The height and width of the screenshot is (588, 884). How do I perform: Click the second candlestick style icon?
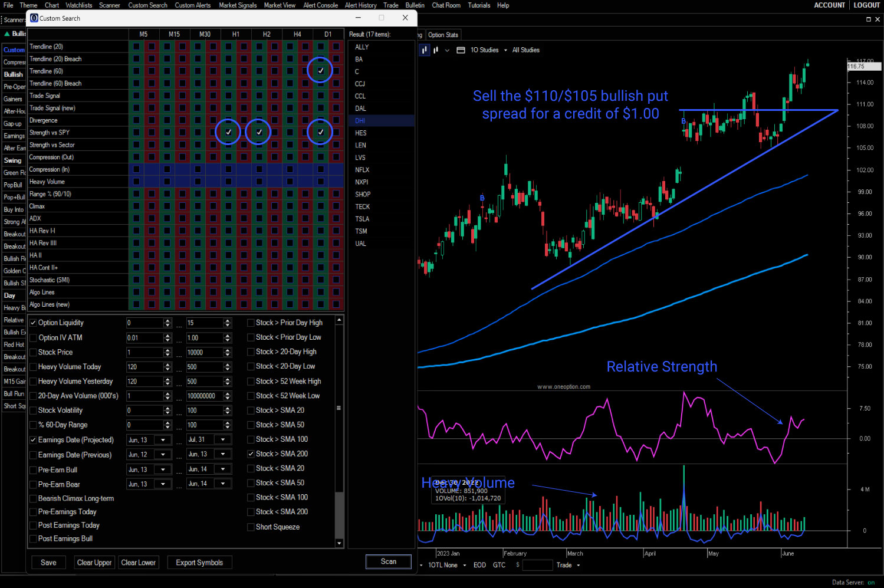[436, 50]
